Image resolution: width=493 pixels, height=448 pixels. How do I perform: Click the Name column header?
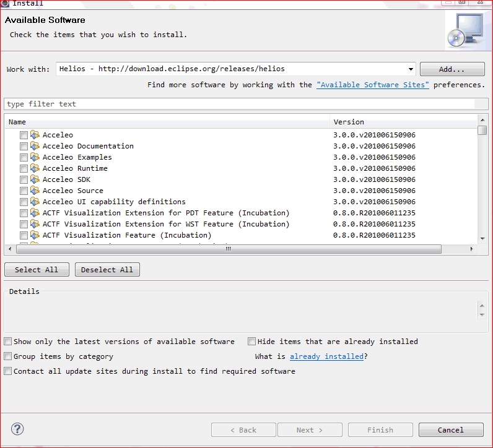[167, 122]
